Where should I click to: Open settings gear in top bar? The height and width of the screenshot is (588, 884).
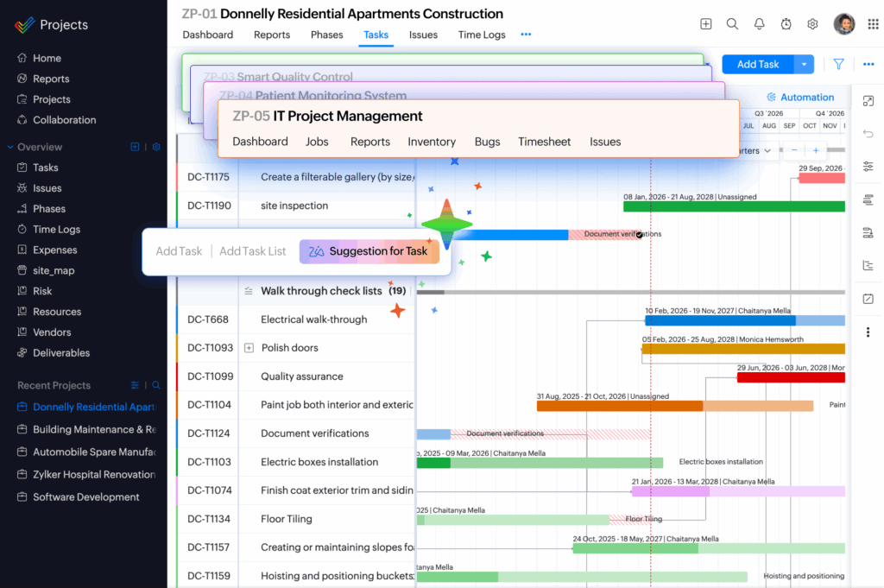[812, 24]
